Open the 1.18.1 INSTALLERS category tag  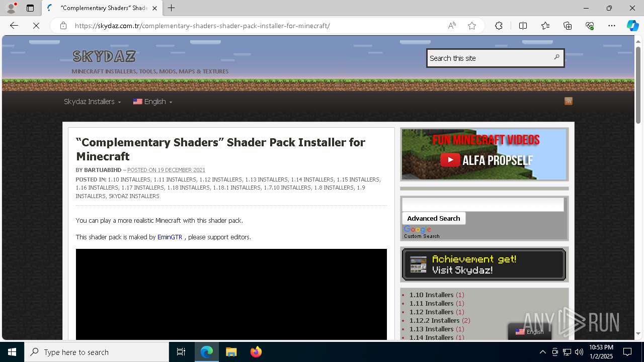click(x=236, y=188)
